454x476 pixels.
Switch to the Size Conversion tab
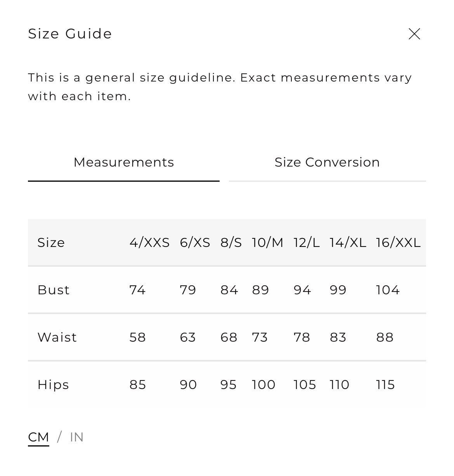point(327,162)
